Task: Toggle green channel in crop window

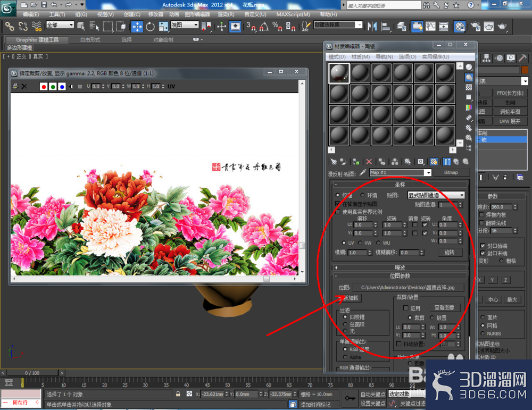Action: pyautogui.click(x=53, y=87)
